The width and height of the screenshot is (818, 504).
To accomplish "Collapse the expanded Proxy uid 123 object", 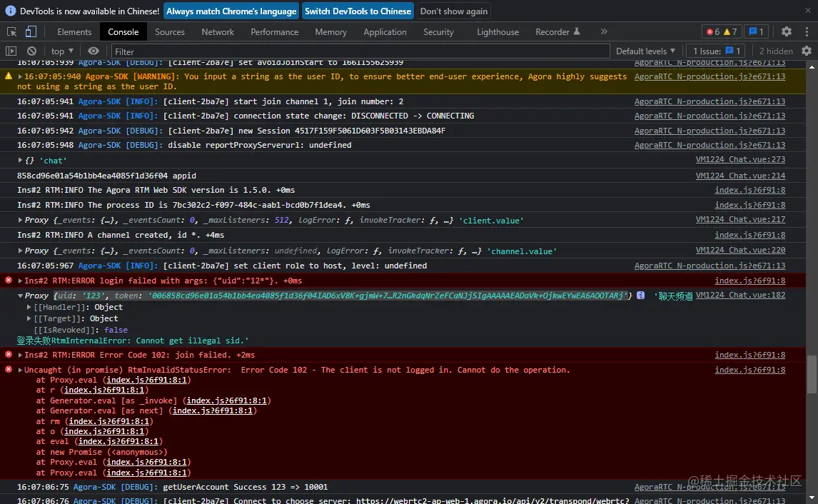I will point(21,296).
